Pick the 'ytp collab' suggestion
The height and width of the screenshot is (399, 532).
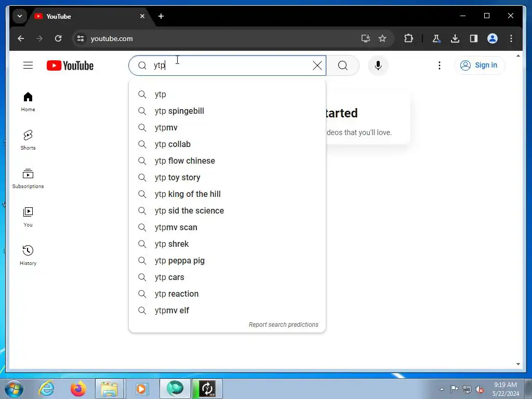(x=227, y=144)
